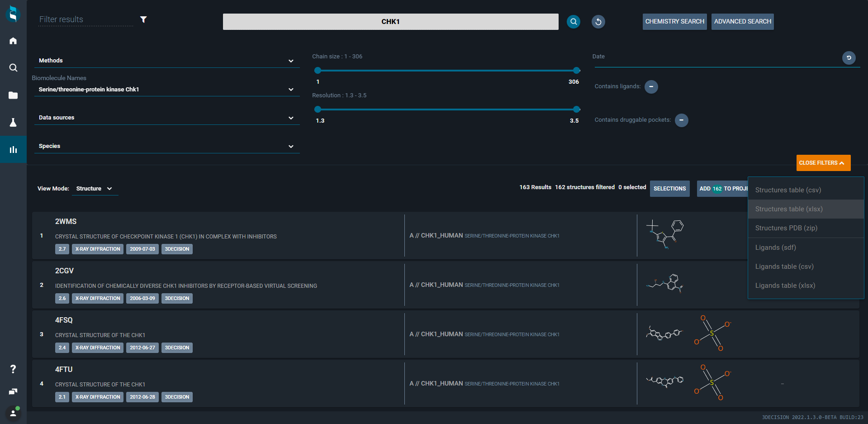Open the search icon in the sidebar

[x=13, y=68]
